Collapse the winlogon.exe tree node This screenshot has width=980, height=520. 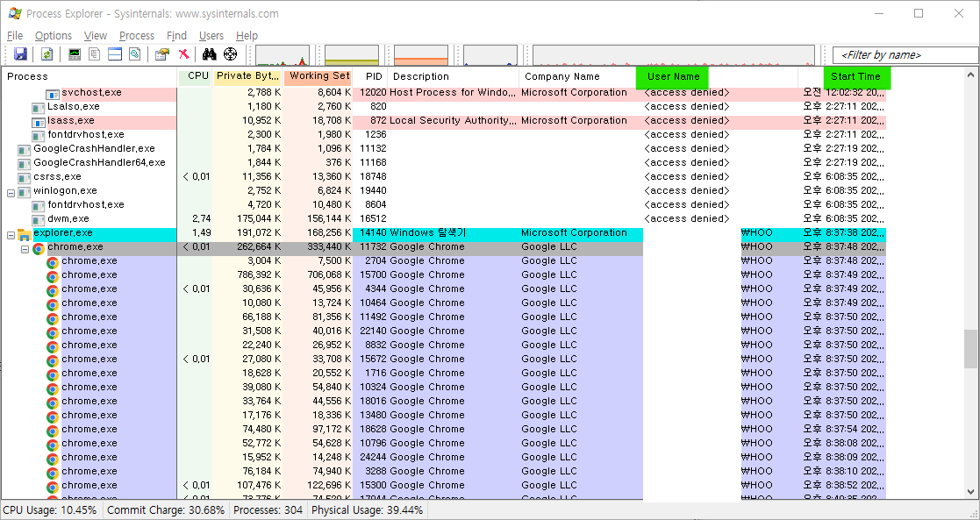(x=11, y=193)
